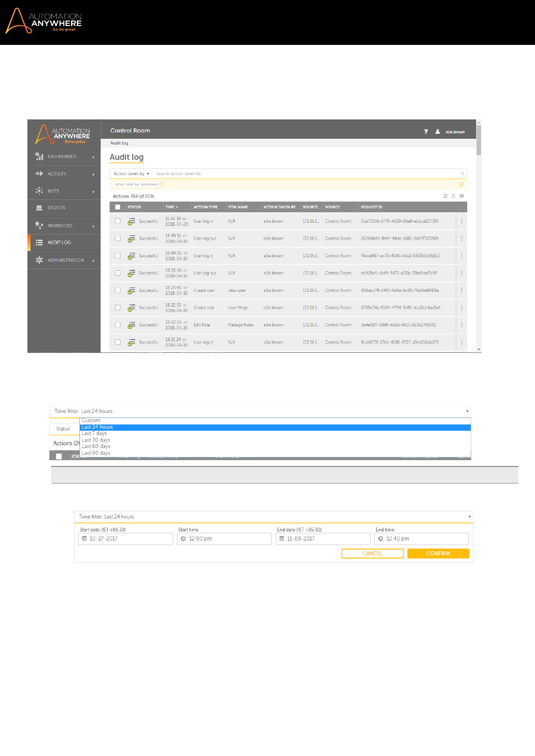The width and height of the screenshot is (535, 756).
Task: Check the Create role User-Mngr row
Action: tap(118, 308)
